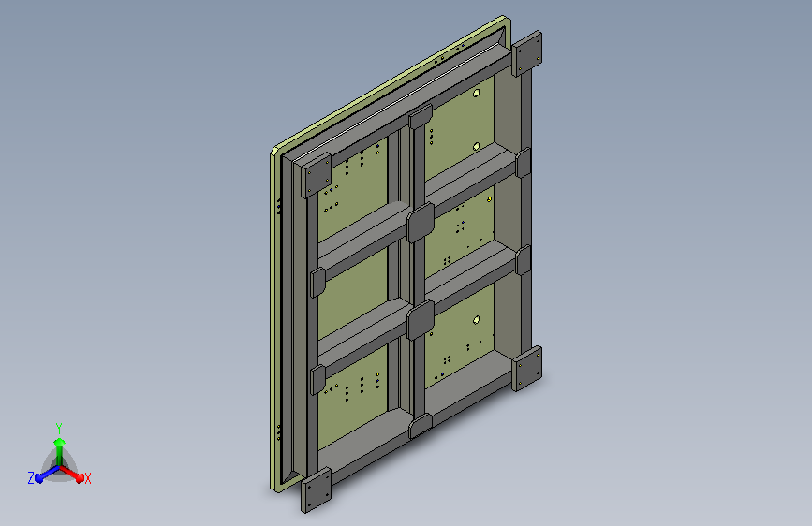Select the 'Z' label of orientation triad
This screenshot has width=812, height=526.
[x=31, y=478]
